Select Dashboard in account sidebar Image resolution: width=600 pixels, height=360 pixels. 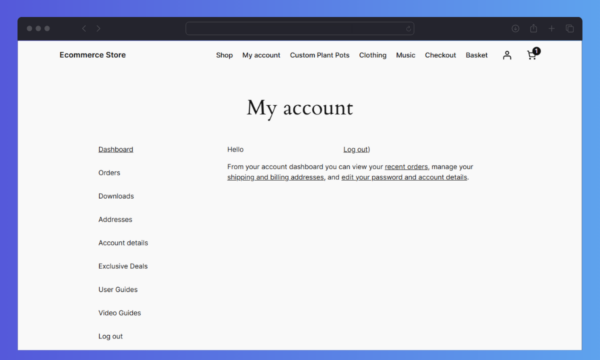pyautogui.click(x=116, y=149)
